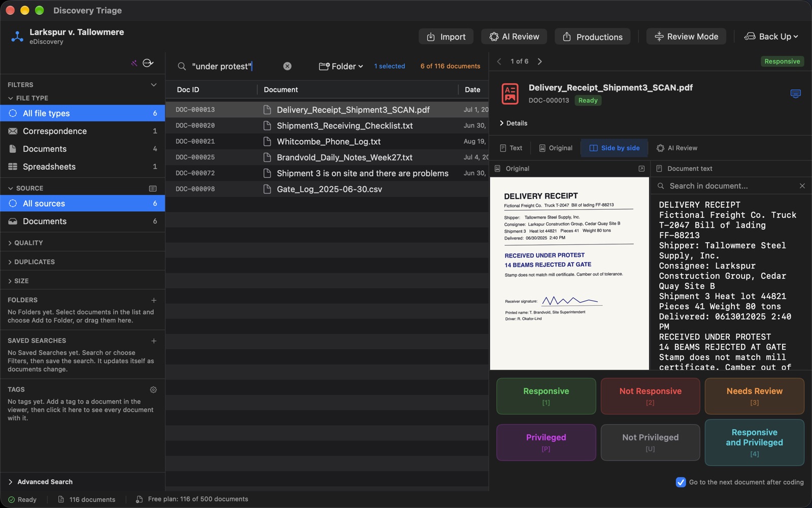Click the magnifier icon in the search bar
The image size is (812, 508).
point(182,66)
